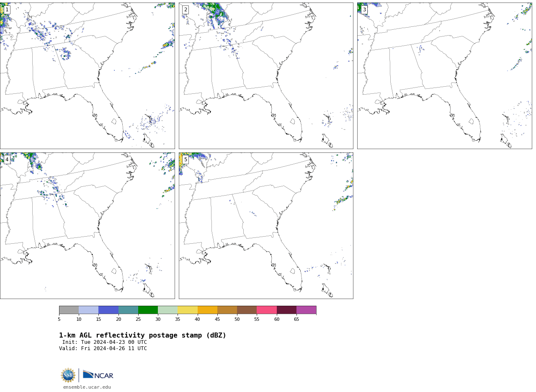Click the NCAR logo
This screenshot has width=536, height=392.
98,375
